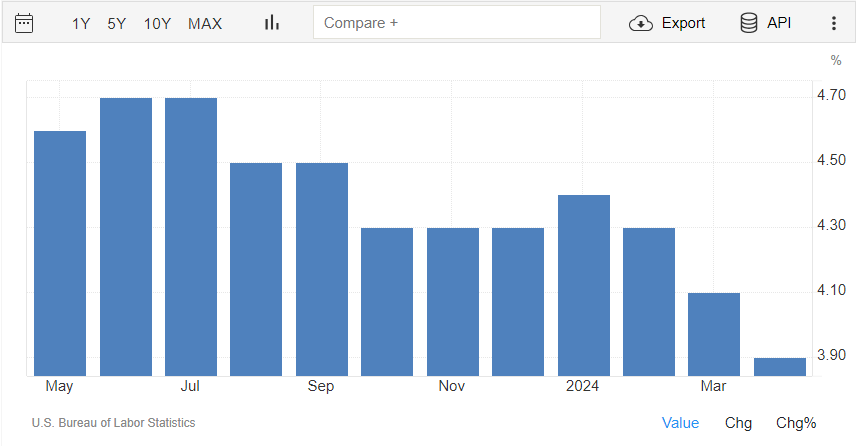The height and width of the screenshot is (446, 856).
Task: Click the last bar at 3.90
Action: click(x=780, y=367)
